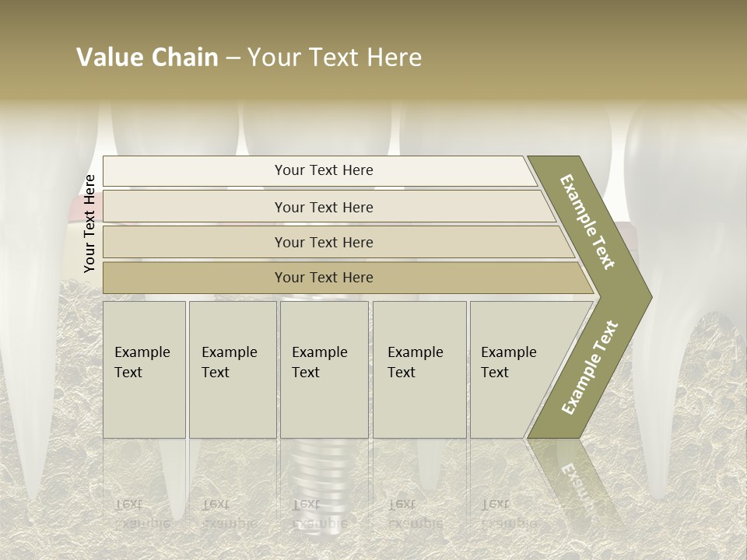Select the fourth "Example Text" box

419,369
